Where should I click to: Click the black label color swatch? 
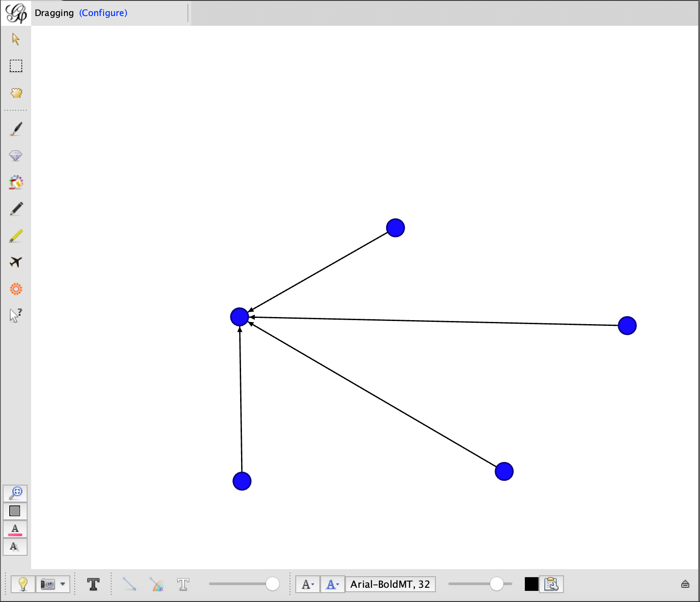tap(531, 584)
